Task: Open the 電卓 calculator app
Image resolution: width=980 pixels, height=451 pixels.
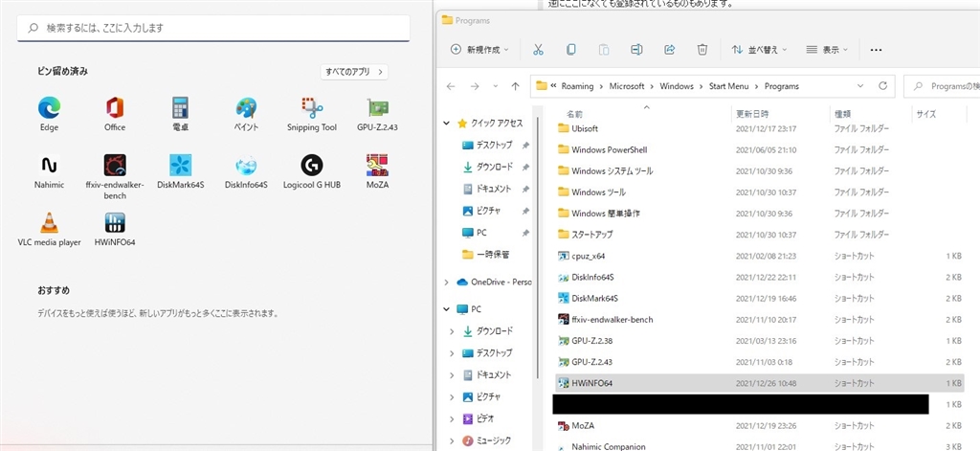Action: click(181, 114)
